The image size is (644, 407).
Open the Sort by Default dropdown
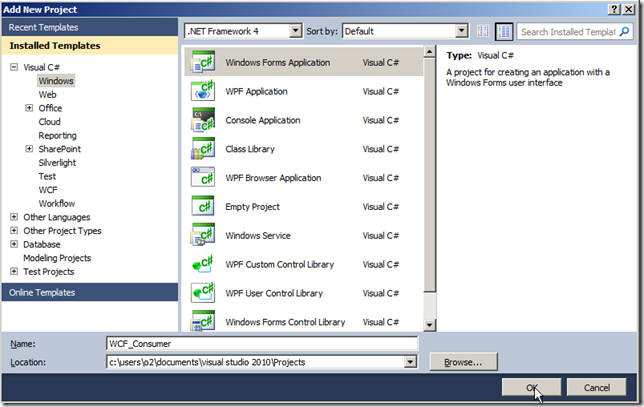click(462, 31)
